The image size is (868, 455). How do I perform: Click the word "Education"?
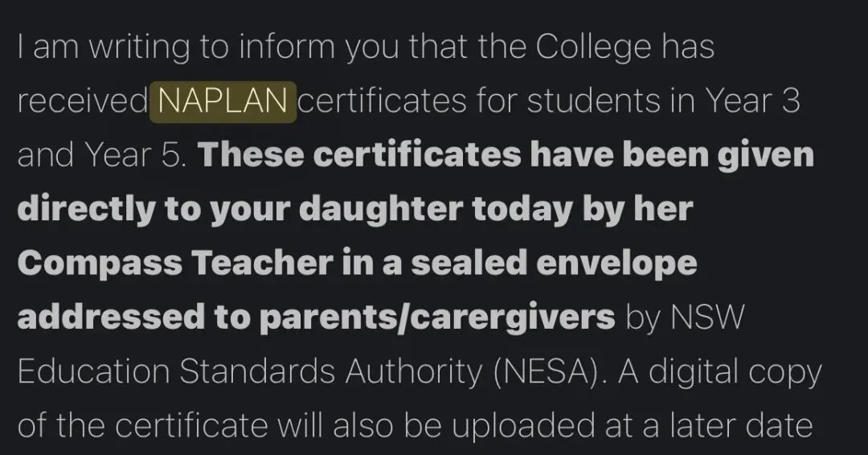click(x=93, y=371)
